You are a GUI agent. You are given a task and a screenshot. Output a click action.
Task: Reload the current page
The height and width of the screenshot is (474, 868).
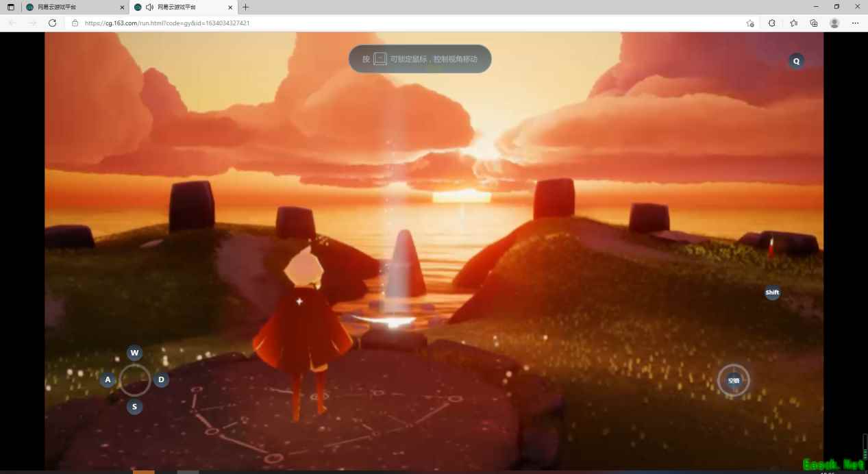point(52,23)
